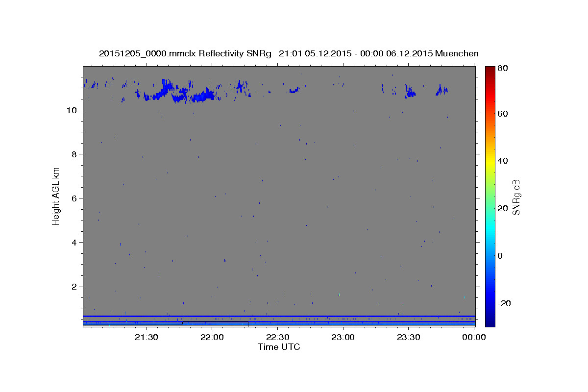Viewport: 588px width, 392px height.
Task: Click the blue cloud echo near 23:30
Action: 411,92
